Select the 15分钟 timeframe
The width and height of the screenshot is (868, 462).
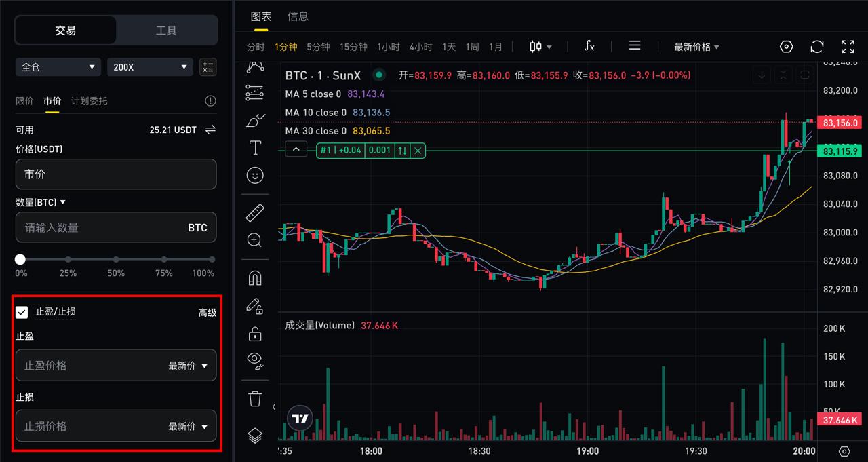click(353, 47)
